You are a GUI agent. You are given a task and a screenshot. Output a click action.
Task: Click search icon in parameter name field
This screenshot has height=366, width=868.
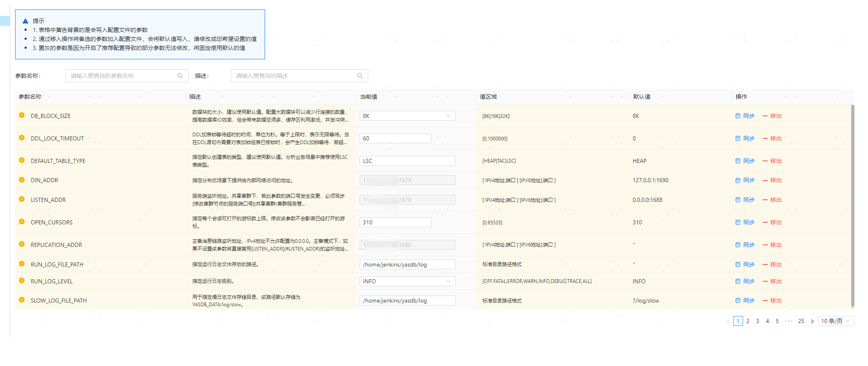click(180, 76)
